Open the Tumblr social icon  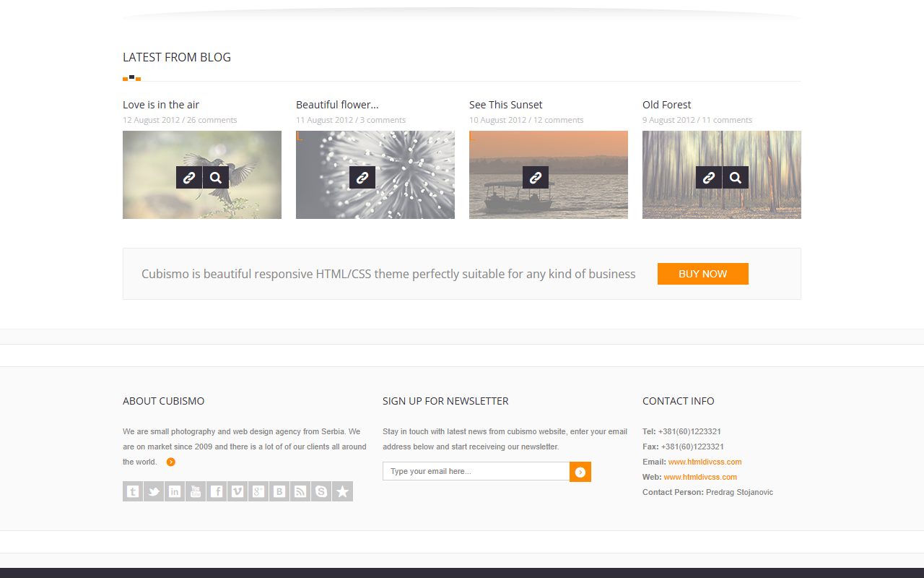133,491
